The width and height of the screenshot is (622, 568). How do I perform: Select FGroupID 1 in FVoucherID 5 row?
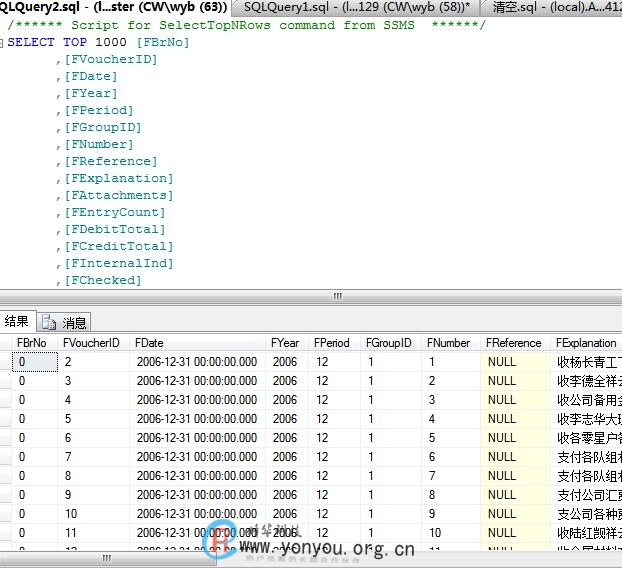[391, 419]
